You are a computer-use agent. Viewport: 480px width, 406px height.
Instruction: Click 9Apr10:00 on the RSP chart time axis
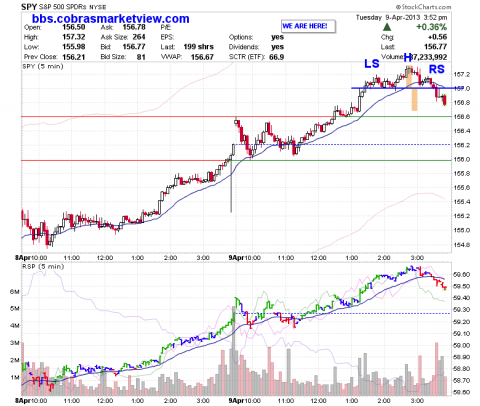pyautogui.click(x=245, y=400)
